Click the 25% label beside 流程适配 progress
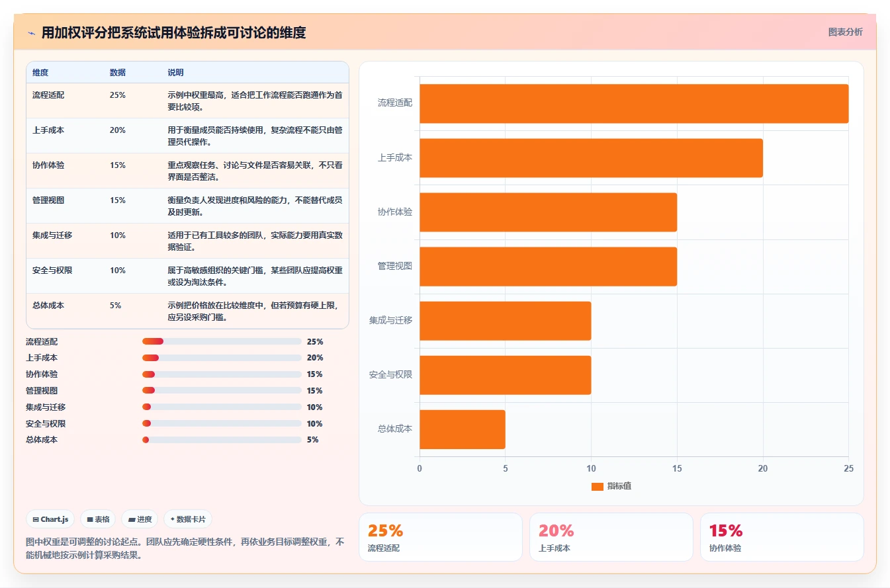This screenshot has height=588, width=890. tap(315, 341)
